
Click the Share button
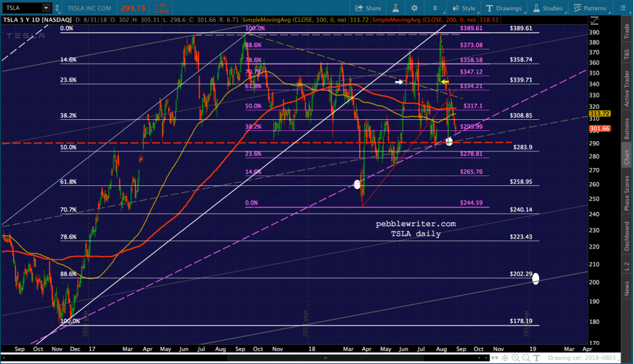point(368,8)
